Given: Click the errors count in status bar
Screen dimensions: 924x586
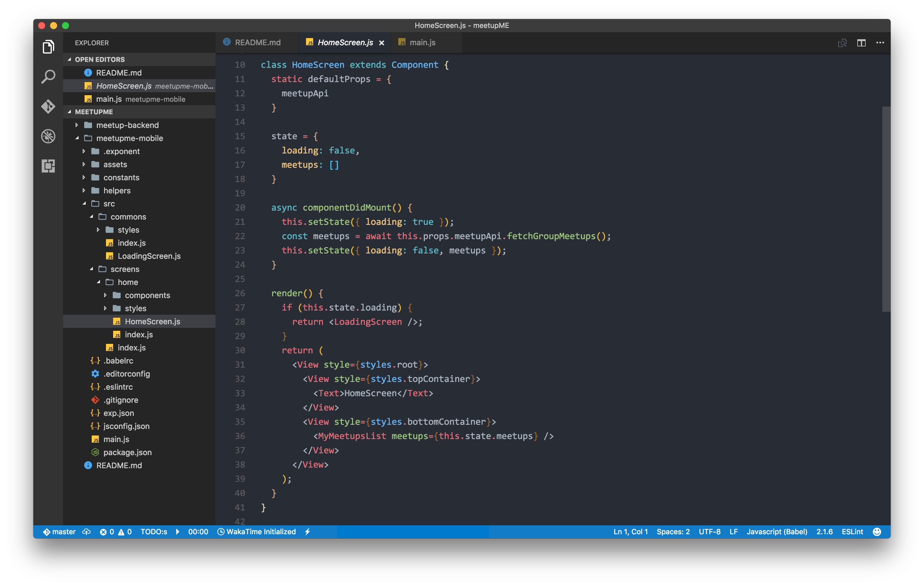Looking at the screenshot, I should (107, 532).
